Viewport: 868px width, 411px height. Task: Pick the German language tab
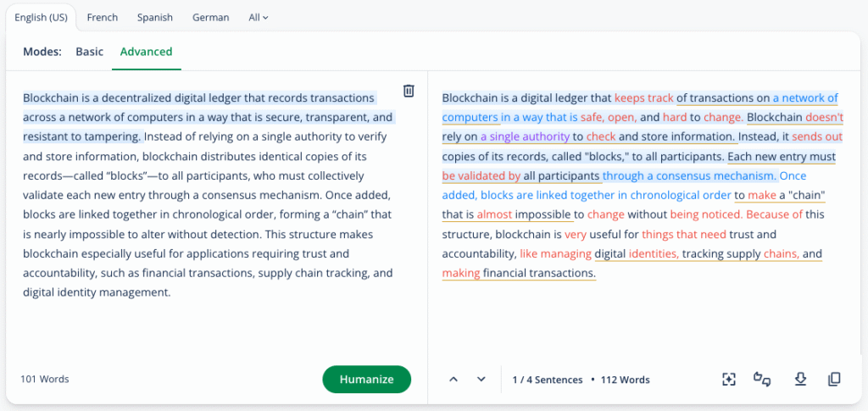[x=209, y=17]
